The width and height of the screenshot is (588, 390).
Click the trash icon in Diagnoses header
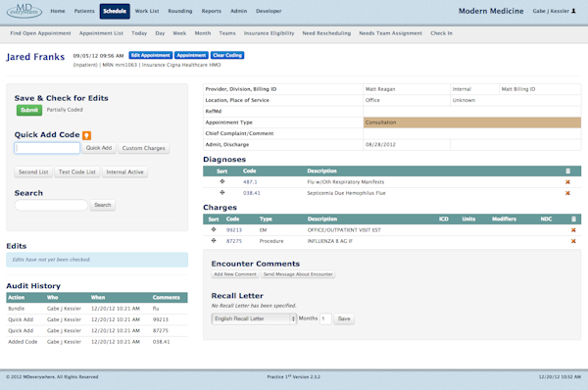click(567, 171)
